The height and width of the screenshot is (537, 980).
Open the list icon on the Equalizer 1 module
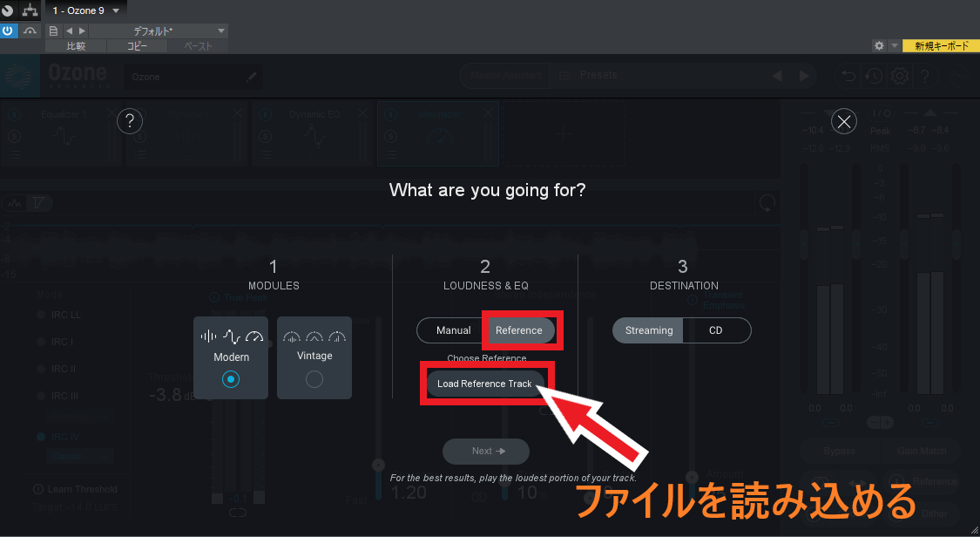15,154
